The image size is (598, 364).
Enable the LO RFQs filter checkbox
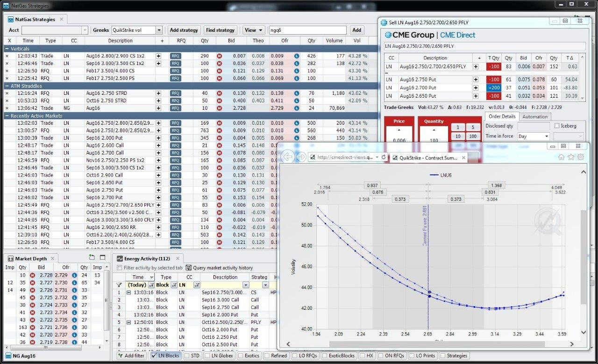[x=295, y=356]
